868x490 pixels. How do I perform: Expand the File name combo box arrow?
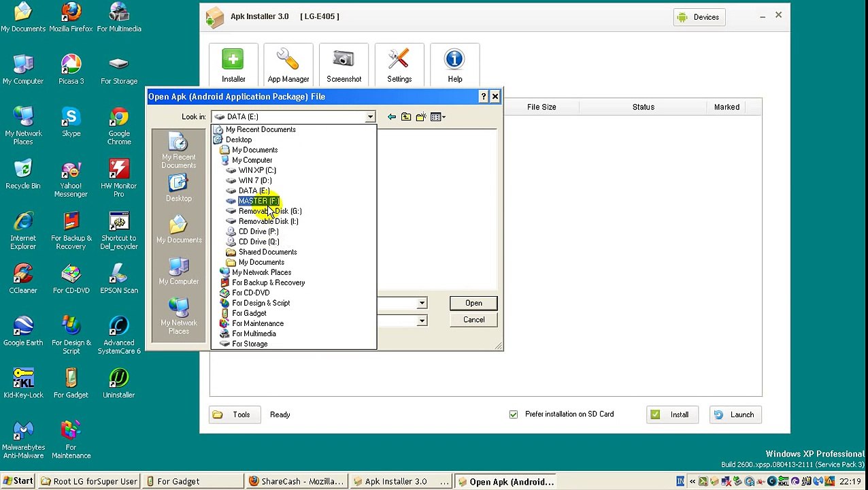(x=422, y=304)
